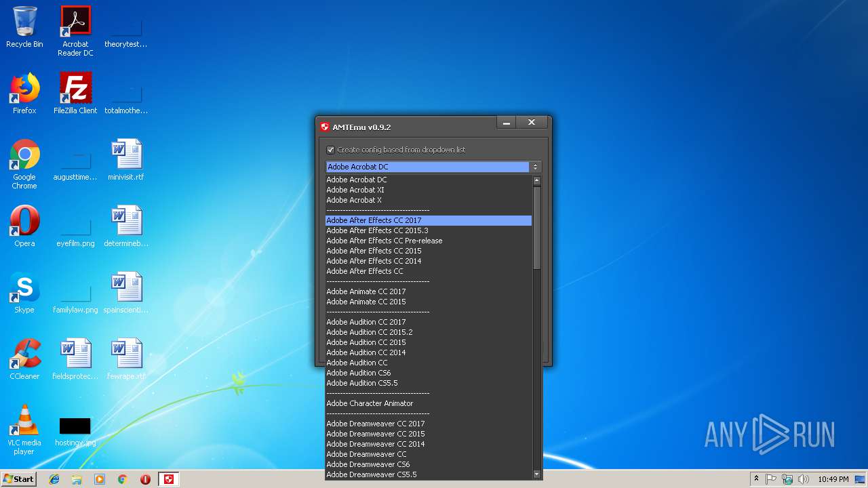Open the Action Center flag in the tray
This screenshot has width=868, height=488.
(771, 479)
